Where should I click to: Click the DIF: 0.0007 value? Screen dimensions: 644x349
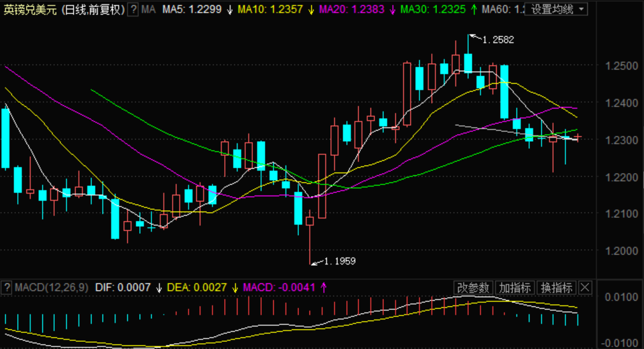123,288
